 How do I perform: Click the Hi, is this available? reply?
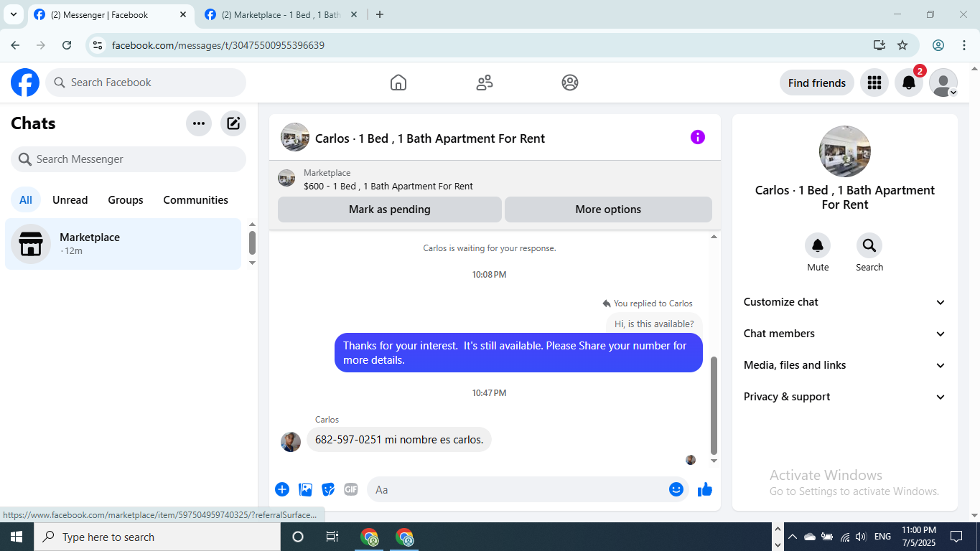tap(654, 324)
